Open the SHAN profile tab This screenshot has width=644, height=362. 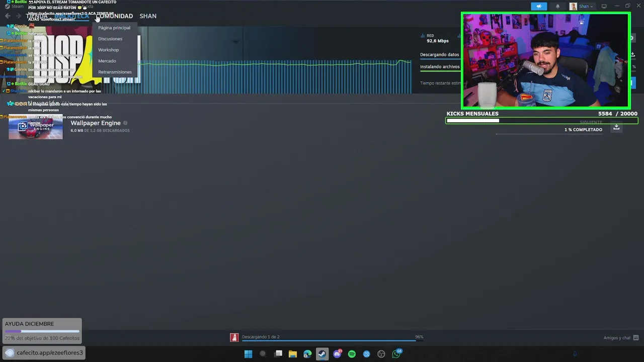pos(148,16)
